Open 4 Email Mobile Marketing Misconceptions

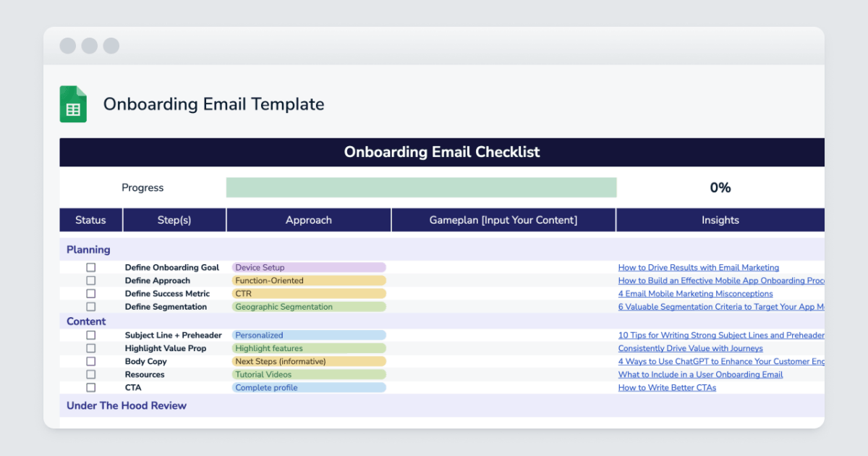point(695,293)
